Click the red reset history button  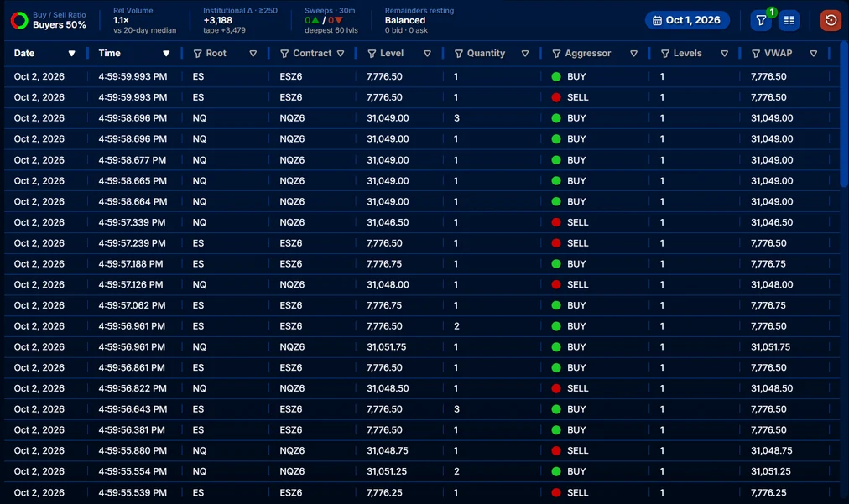[831, 21]
